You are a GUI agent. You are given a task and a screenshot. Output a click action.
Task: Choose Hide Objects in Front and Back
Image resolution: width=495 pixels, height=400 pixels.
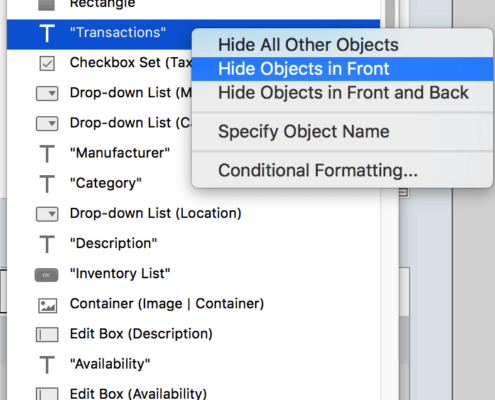(342, 93)
